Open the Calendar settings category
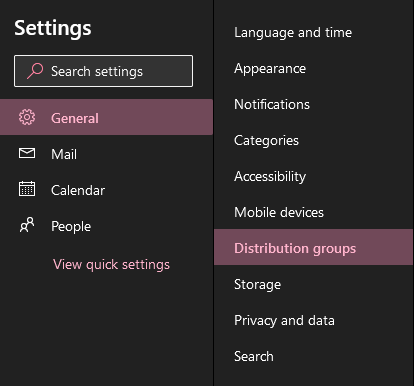The height and width of the screenshot is (386, 414). click(106, 189)
